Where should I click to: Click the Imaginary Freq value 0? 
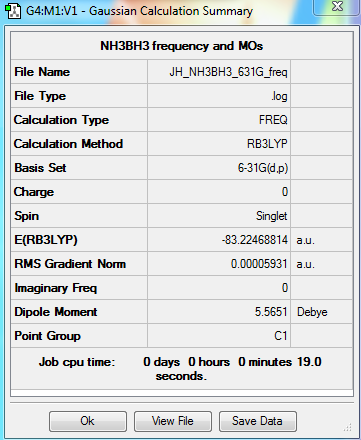click(x=285, y=288)
